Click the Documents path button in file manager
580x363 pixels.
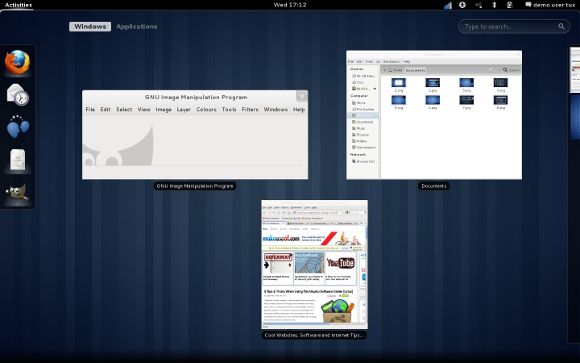click(x=415, y=70)
